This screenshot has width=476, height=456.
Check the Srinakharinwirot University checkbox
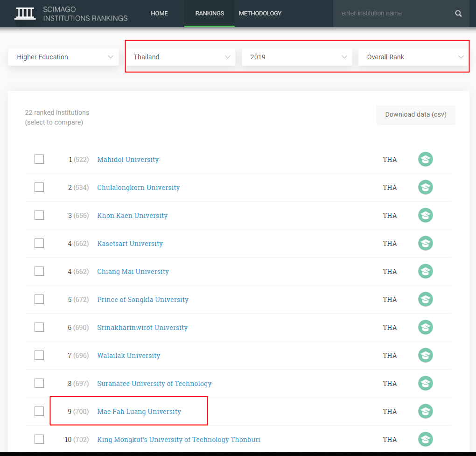click(x=39, y=327)
